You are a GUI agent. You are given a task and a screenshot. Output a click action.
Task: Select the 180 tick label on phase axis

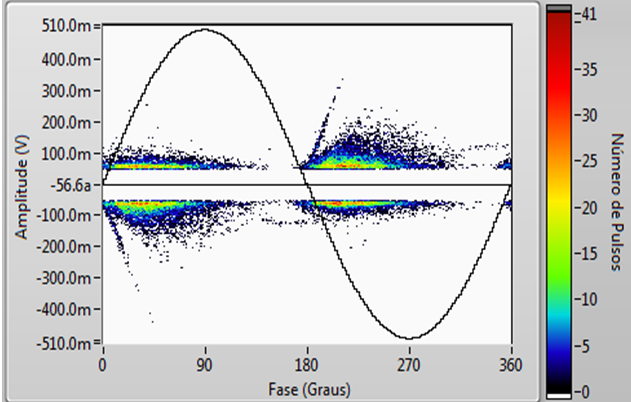point(306,365)
